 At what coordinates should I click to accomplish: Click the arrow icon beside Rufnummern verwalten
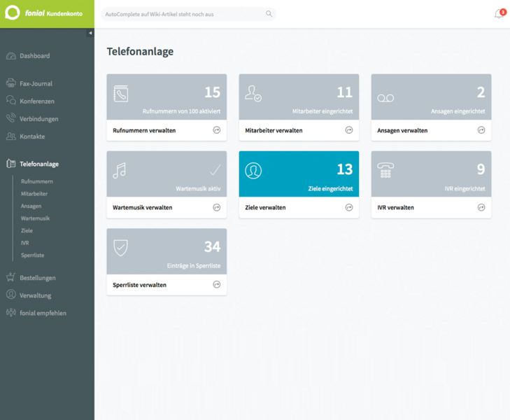tap(217, 130)
